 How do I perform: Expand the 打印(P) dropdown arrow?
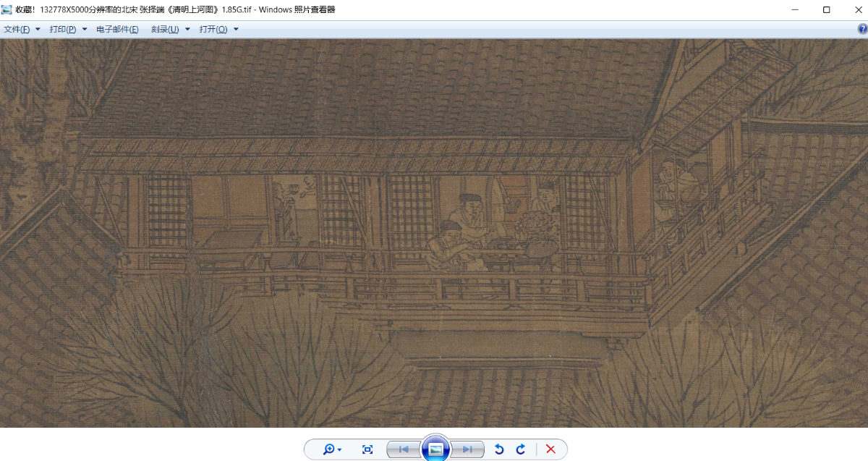[x=85, y=29]
